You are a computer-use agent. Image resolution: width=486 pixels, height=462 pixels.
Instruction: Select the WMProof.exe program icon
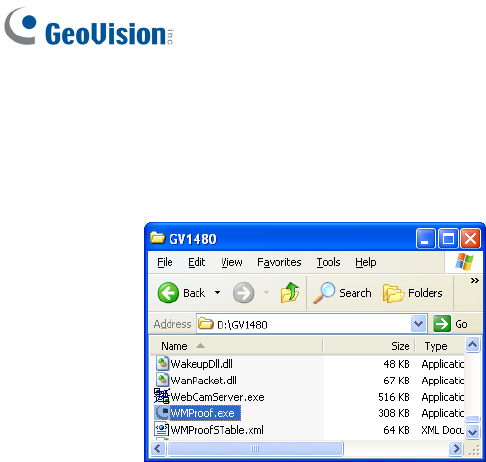coord(162,413)
